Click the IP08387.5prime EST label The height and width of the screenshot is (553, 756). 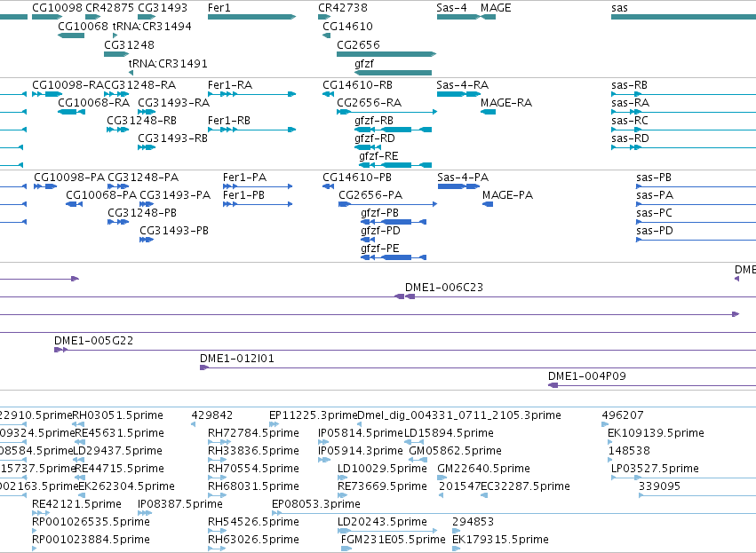coord(180,504)
